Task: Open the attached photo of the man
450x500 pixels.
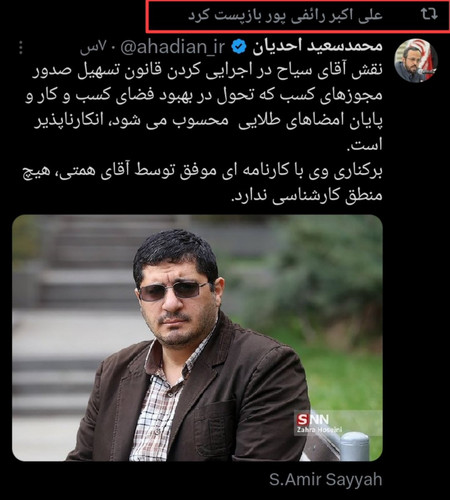Action: click(x=197, y=338)
